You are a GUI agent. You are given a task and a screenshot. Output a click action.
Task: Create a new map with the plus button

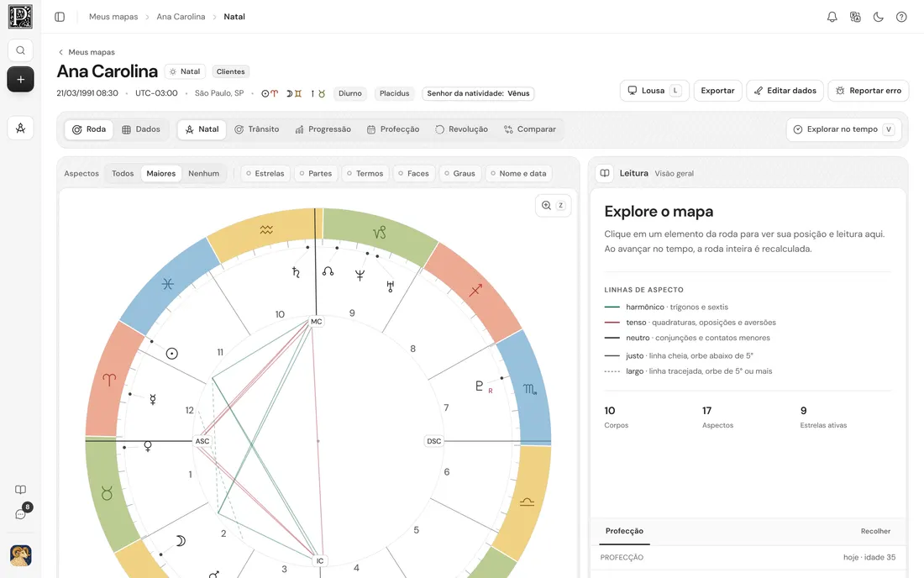coord(21,79)
